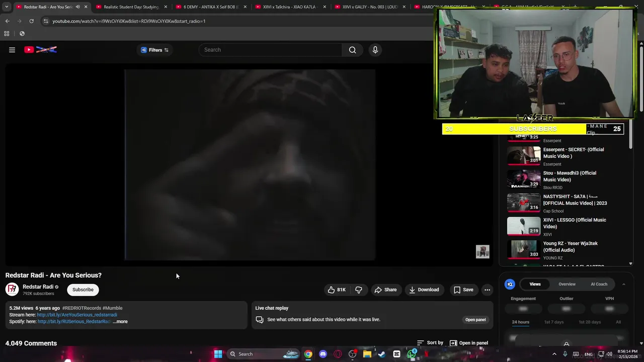The height and width of the screenshot is (362, 644).
Task: View site information icon in address bar
Action: point(45,21)
